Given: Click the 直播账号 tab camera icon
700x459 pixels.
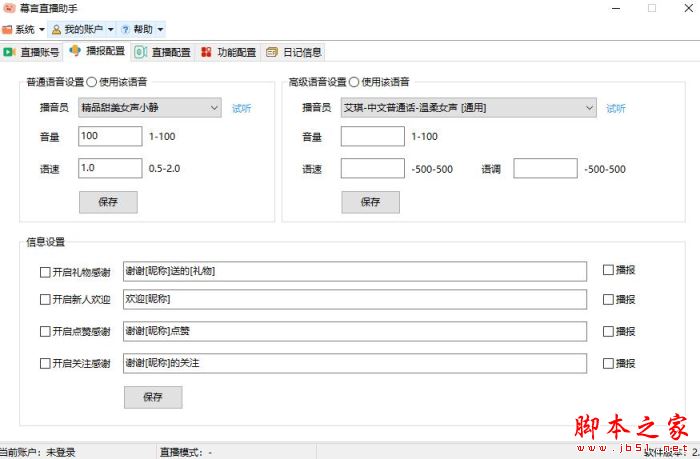Looking at the screenshot, I should pyautogui.click(x=9, y=52).
